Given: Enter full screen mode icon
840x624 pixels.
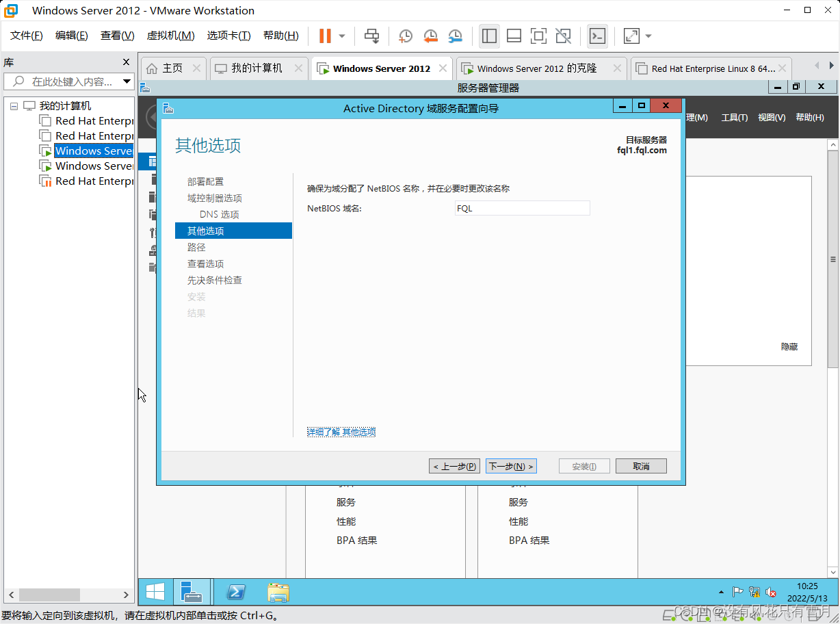Looking at the screenshot, I should (539, 36).
